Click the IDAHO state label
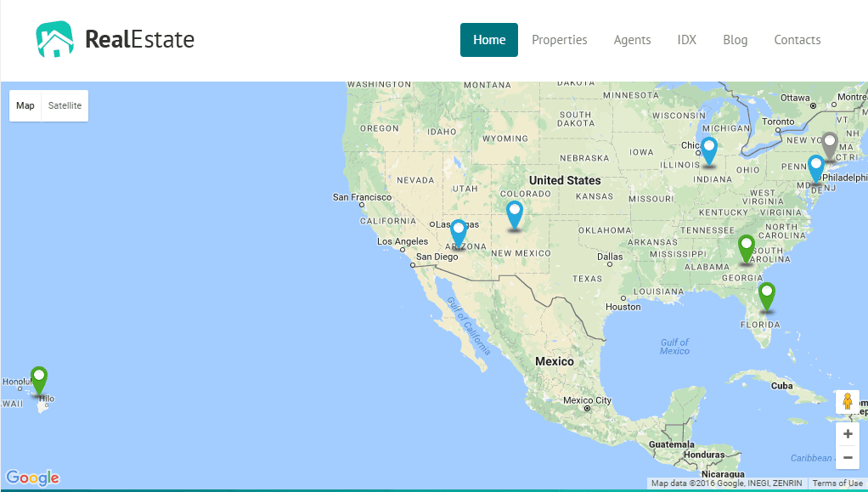Screen dimensions: 868x492 (442, 132)
